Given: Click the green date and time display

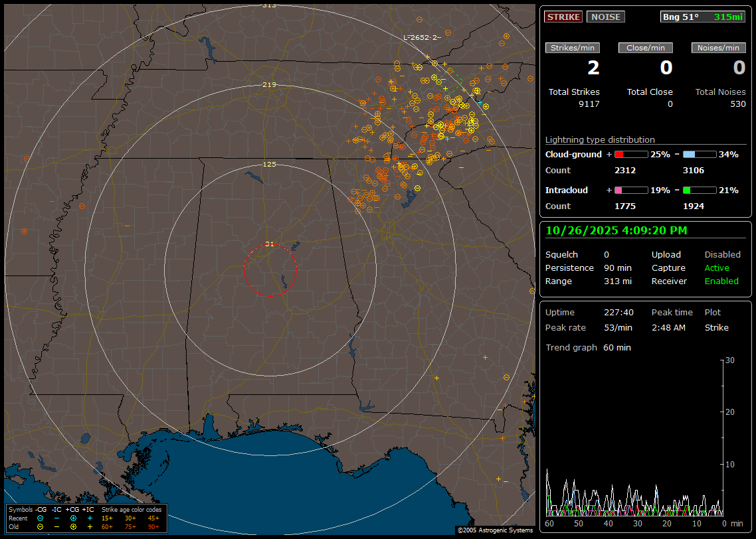Looking at the screenshot, I should point(616,230).
